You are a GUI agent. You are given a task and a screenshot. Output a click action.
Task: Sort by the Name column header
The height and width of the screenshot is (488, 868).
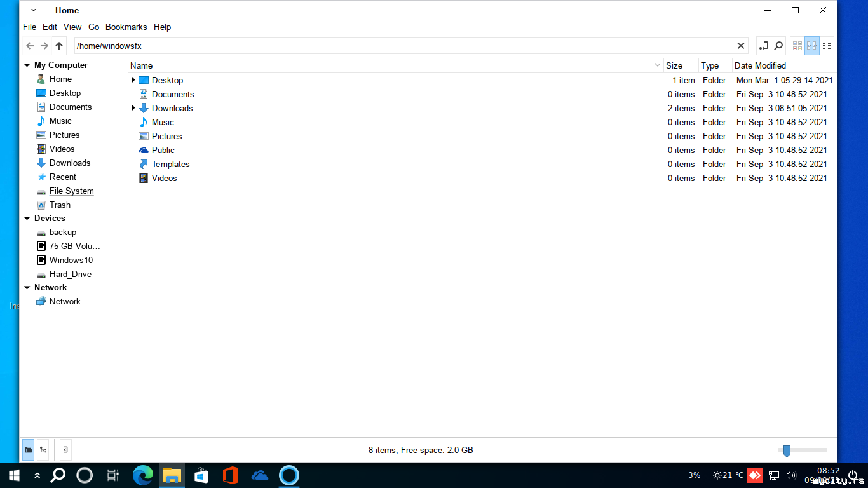[396, 65]
